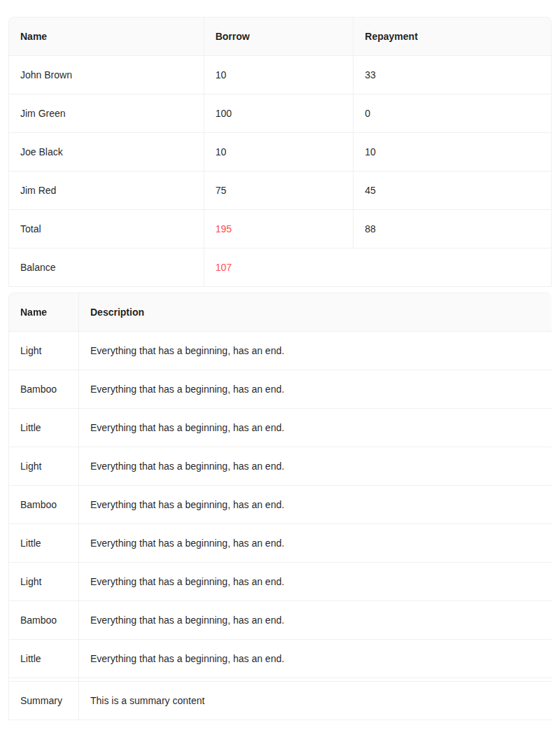Click the Borrow column header

coord(232,36)
